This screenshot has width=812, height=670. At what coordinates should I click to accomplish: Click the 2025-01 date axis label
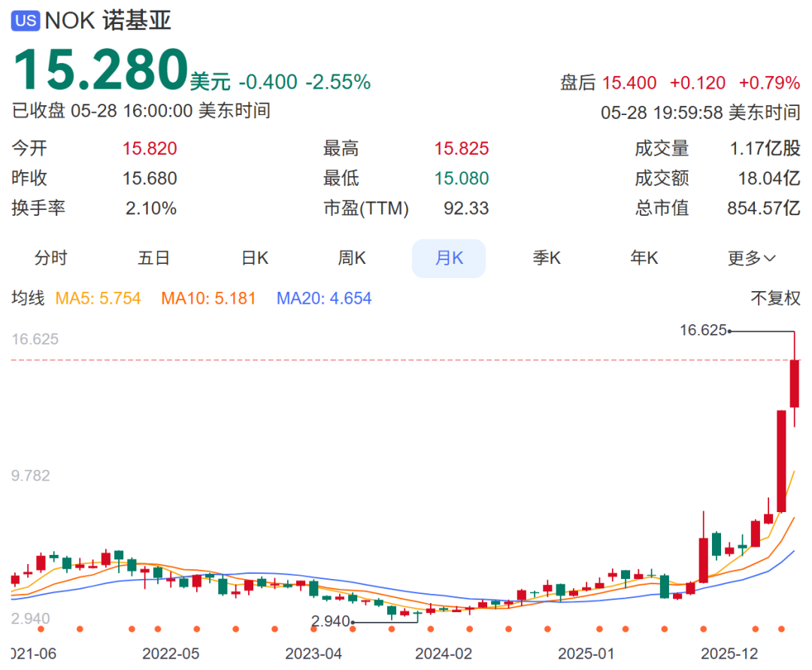(586, 653)
